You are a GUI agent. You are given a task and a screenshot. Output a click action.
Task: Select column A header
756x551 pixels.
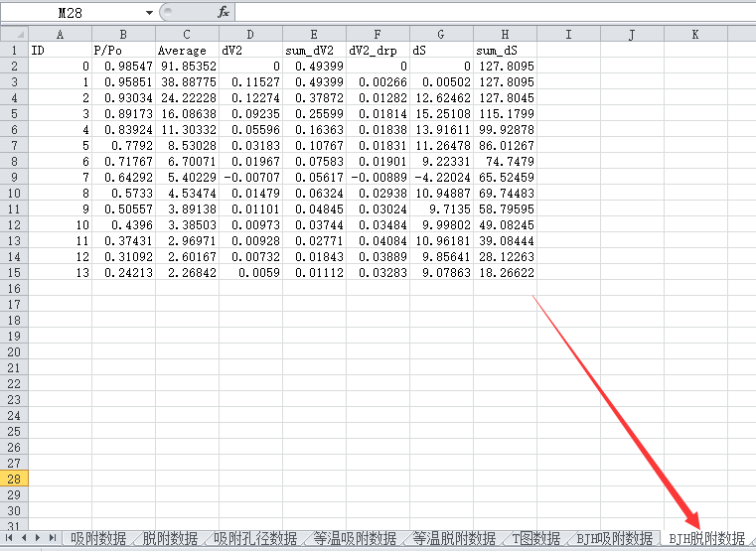pyautogui.click(x=61, y=34)
